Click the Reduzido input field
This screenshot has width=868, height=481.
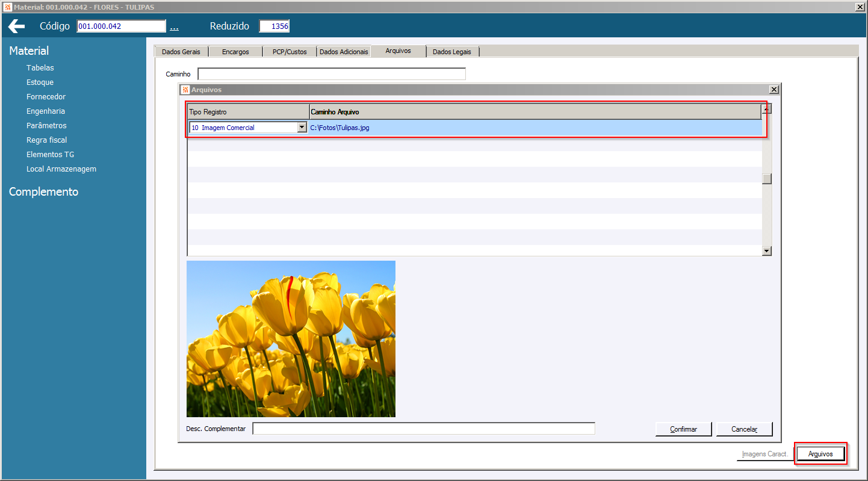point(274,26)
